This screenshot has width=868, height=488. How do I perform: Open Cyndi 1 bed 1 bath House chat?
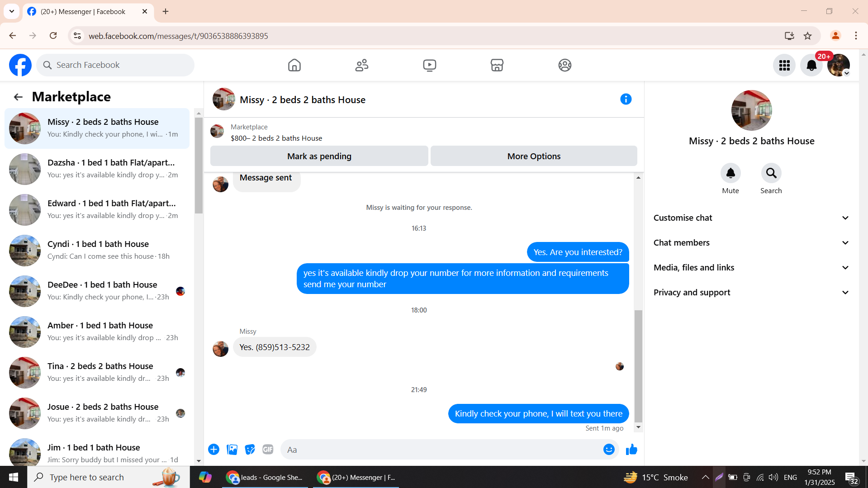point(97,250)
